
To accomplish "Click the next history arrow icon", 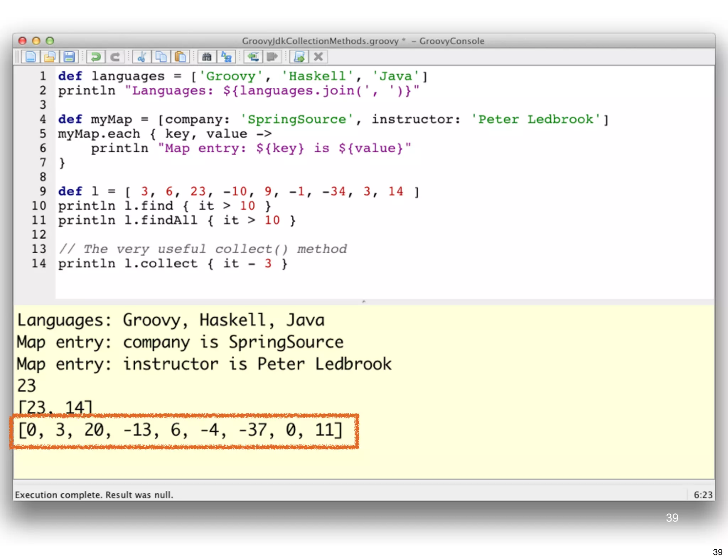I will [272, 57].
